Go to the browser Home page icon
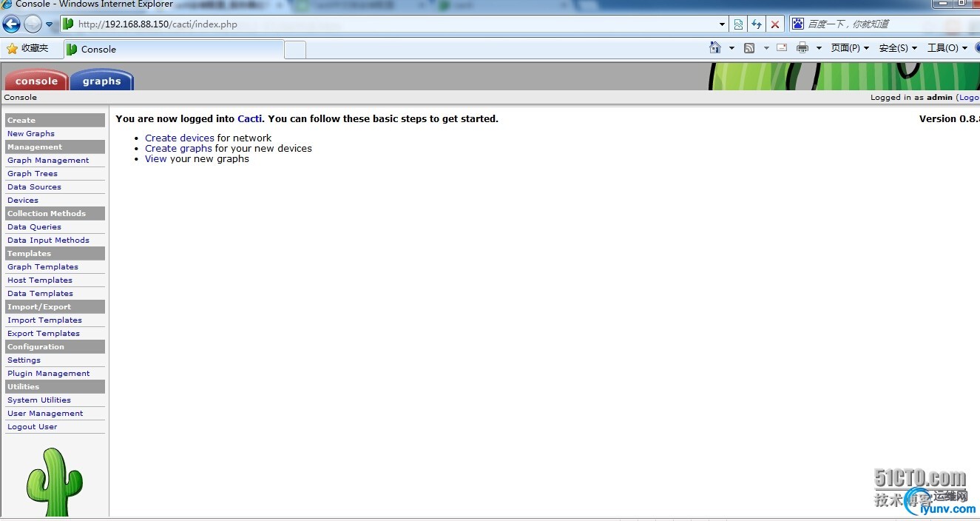 (x=715, y=47)
